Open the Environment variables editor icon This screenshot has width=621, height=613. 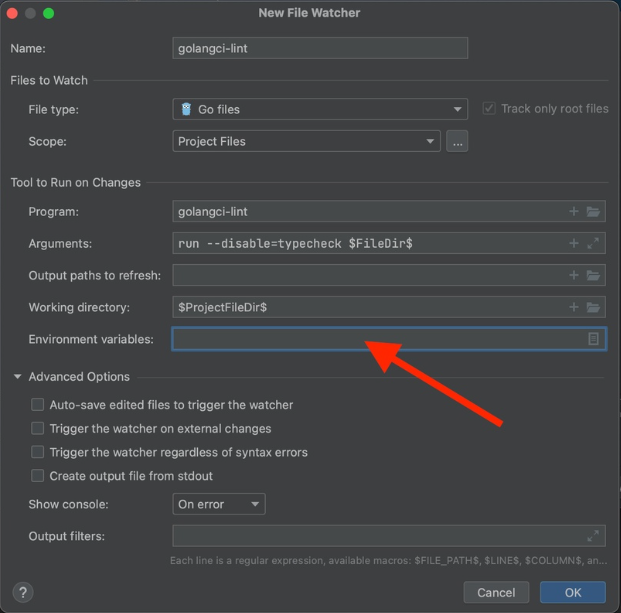click(593, 339)
